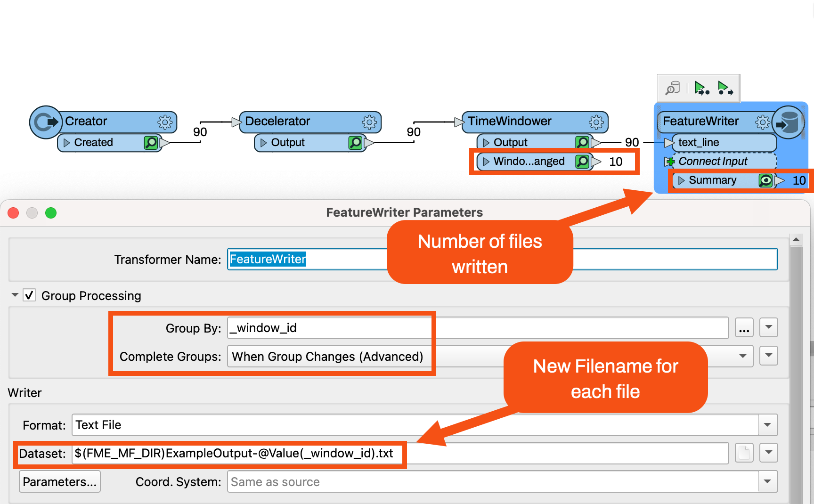This screenshot has width=814, height=504.
Task: Expand the Created port triangle on Creator
Action: pyautogui.click(x=66, y=142)
